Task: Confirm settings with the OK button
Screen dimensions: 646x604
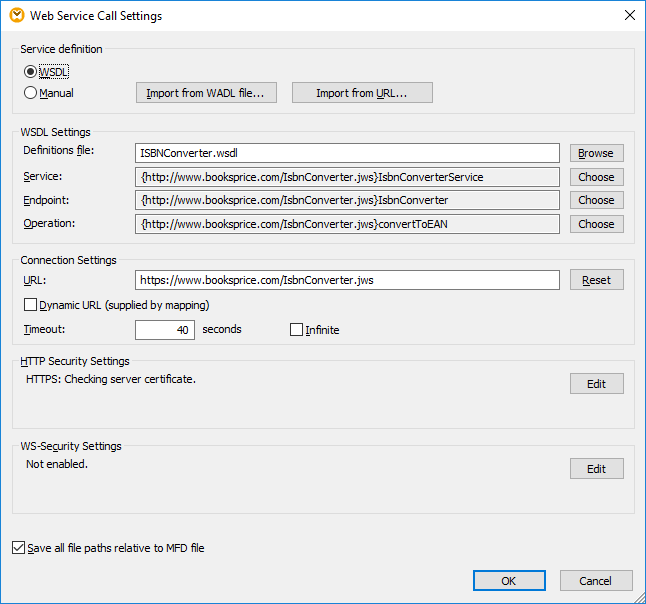Action: pos(509,581)
